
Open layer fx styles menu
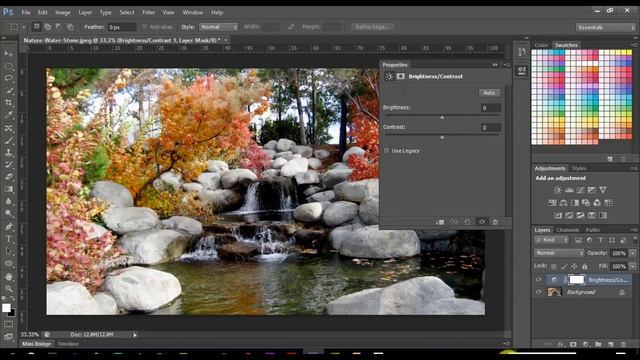click(561, 344)
